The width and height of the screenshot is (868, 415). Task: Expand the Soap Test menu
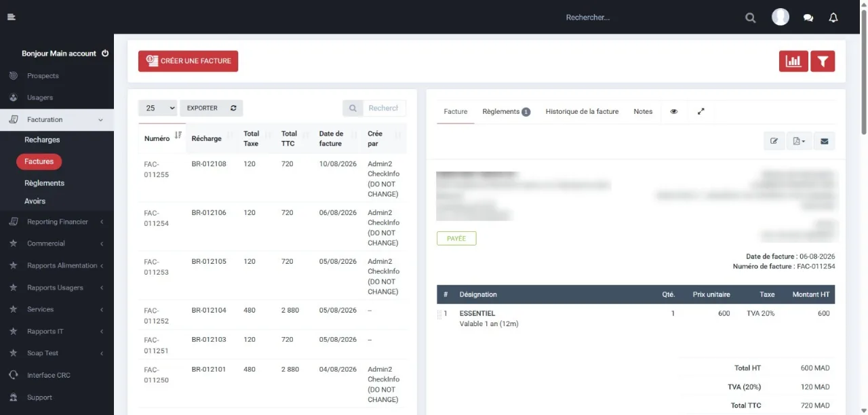point(57,353)
